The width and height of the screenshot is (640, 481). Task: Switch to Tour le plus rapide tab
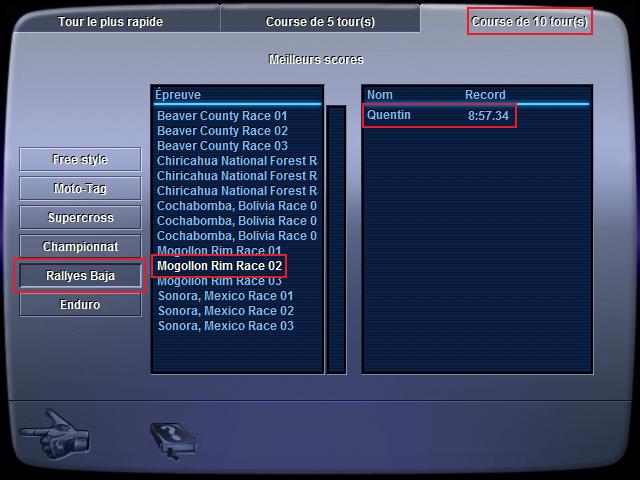point(110,22)
